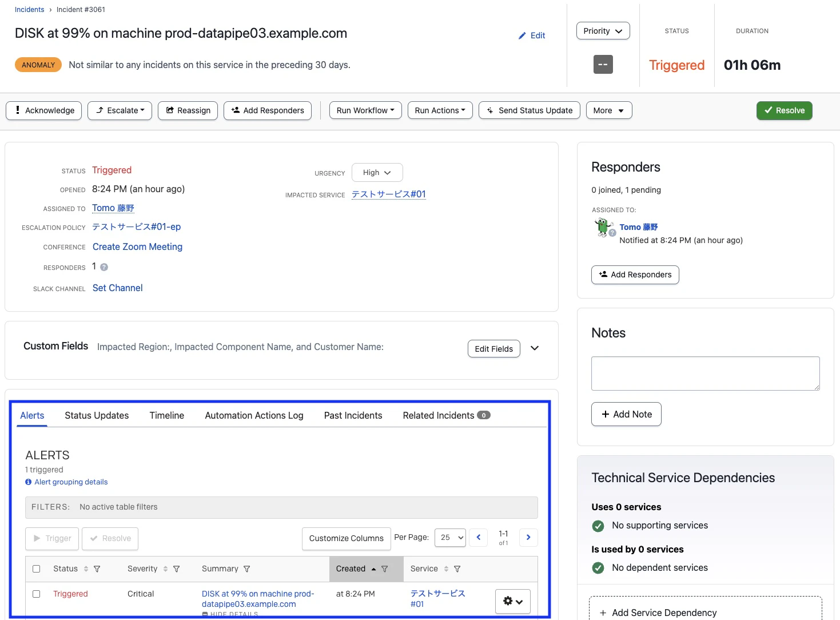Click Set Channel link
Screen dimensions: 840x620
pyautogui.click(x=118, y=288)
